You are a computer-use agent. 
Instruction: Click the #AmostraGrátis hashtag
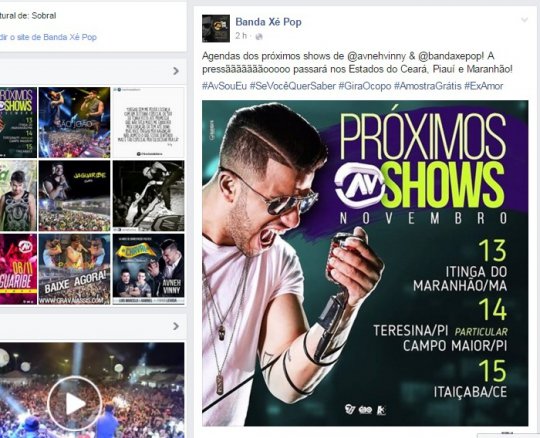(427, 86)
